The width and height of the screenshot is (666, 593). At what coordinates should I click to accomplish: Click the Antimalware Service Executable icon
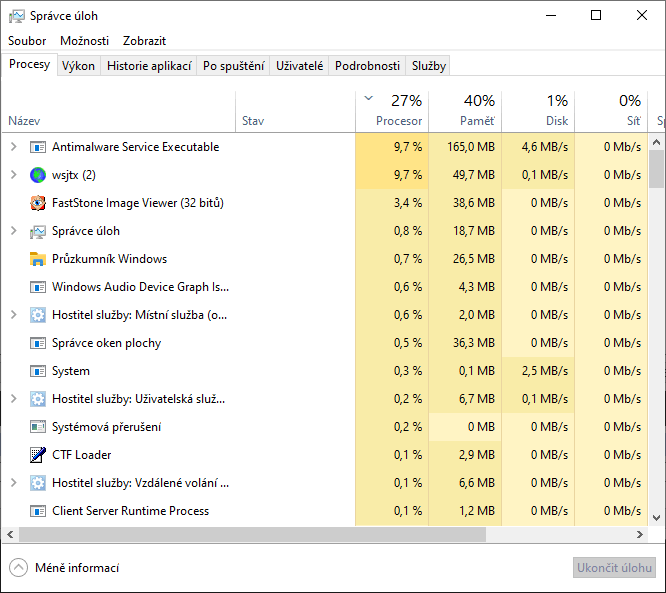pyautogui.click(x=38, y=147)
